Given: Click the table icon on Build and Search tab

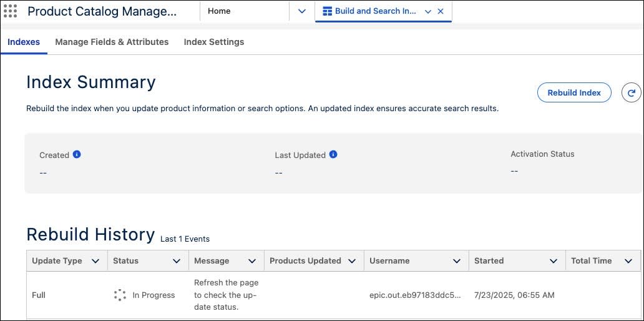Looking at the screenshot, I should pos(328,11).
